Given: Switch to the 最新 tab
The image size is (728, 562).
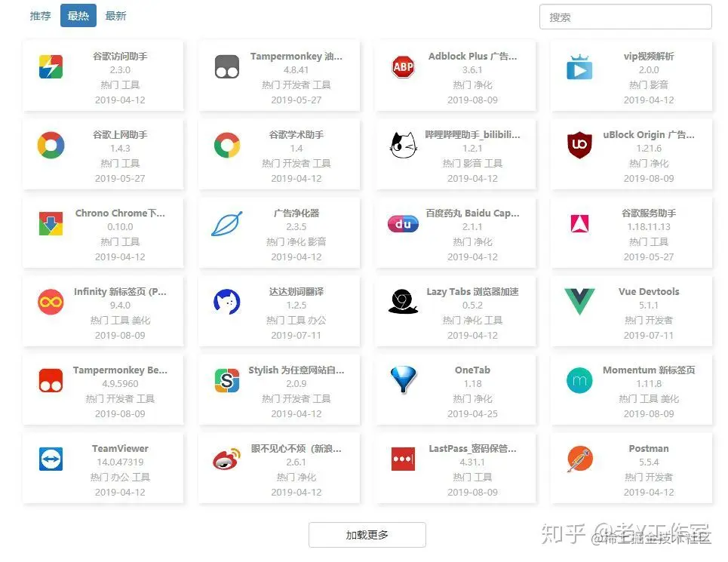Looking at the screenshot, I should pyautogui.click(x=115, y=16).
